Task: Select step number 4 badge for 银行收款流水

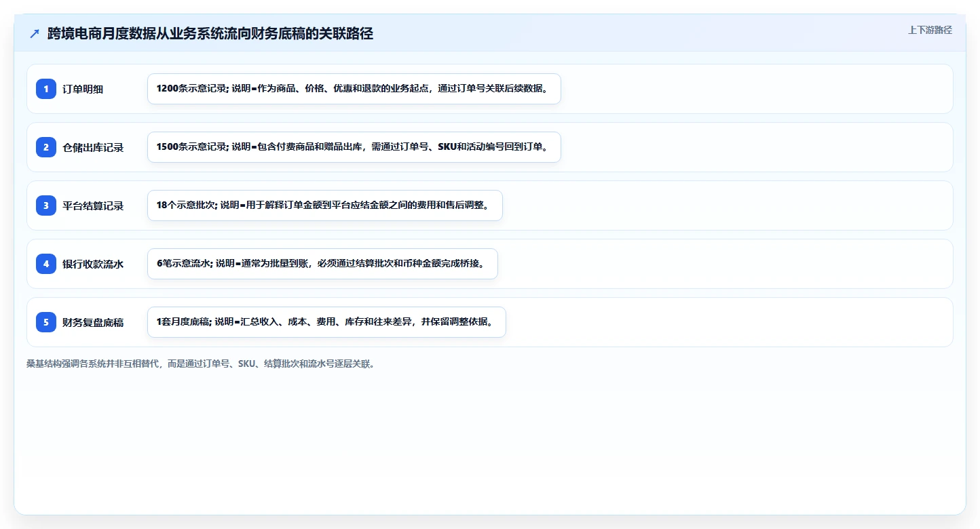Action: 46,264
